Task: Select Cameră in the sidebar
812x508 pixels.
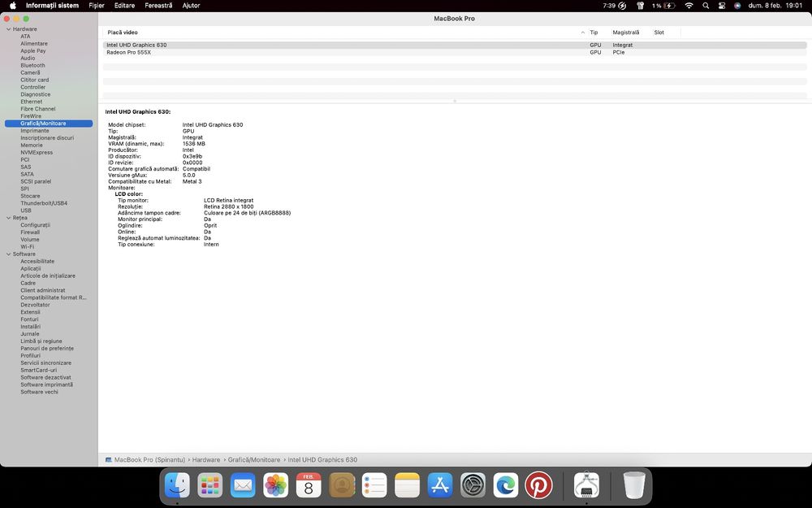Action: (30, 72)
